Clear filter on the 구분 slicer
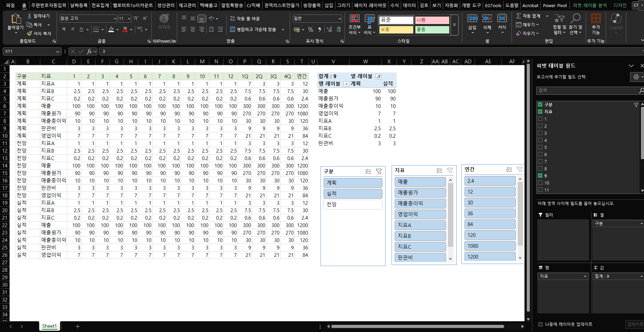The image size is (644, 332). point(379,172)
